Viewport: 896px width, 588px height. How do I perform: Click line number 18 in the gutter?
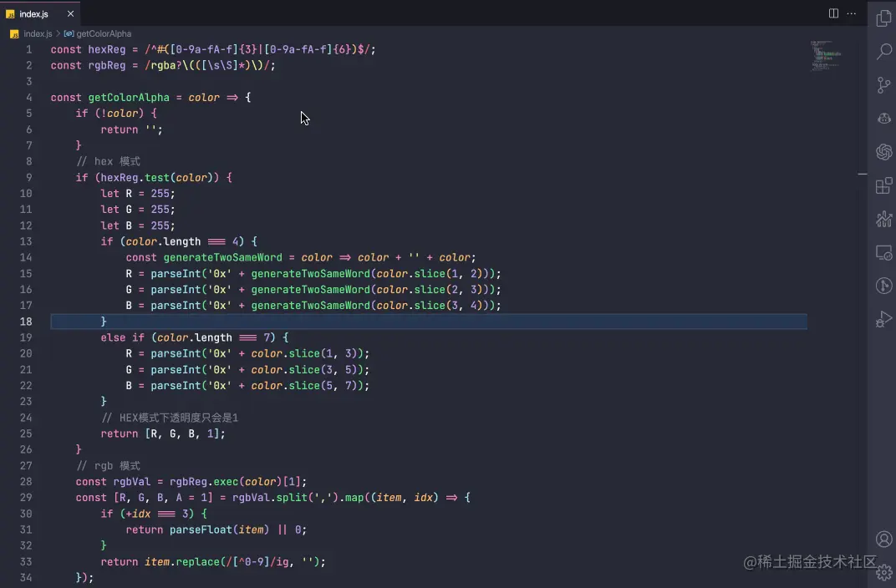tap(26, 322)
